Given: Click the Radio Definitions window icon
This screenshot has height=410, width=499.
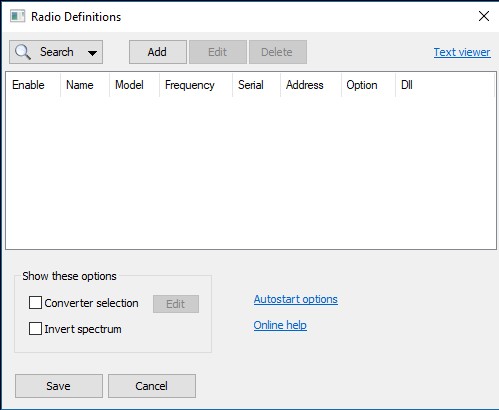Looking at the screenshot, I should [x=17, y=16].
